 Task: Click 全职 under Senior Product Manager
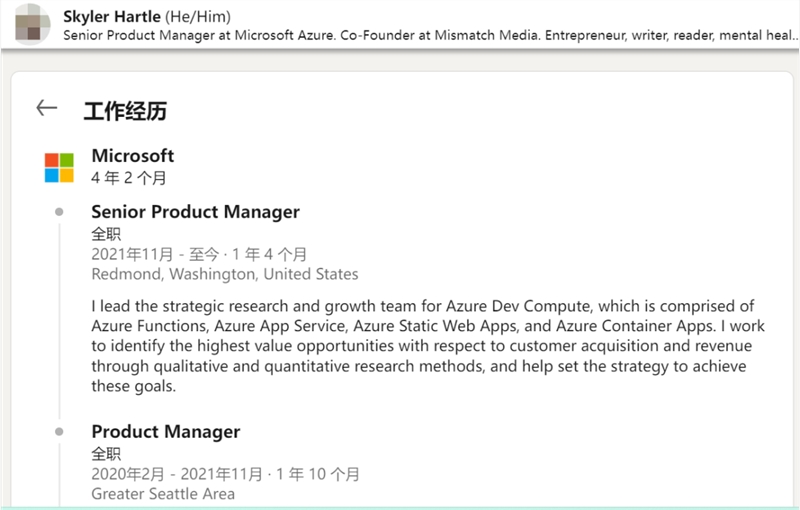(106, 234)
